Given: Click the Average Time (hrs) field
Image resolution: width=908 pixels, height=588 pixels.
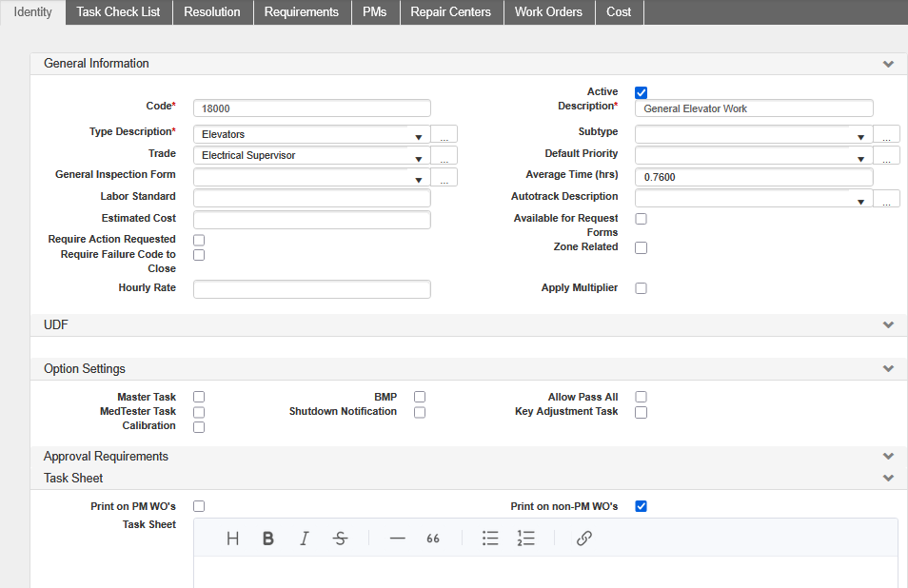Looking at the screenshot, I should [x=754, y=177].
